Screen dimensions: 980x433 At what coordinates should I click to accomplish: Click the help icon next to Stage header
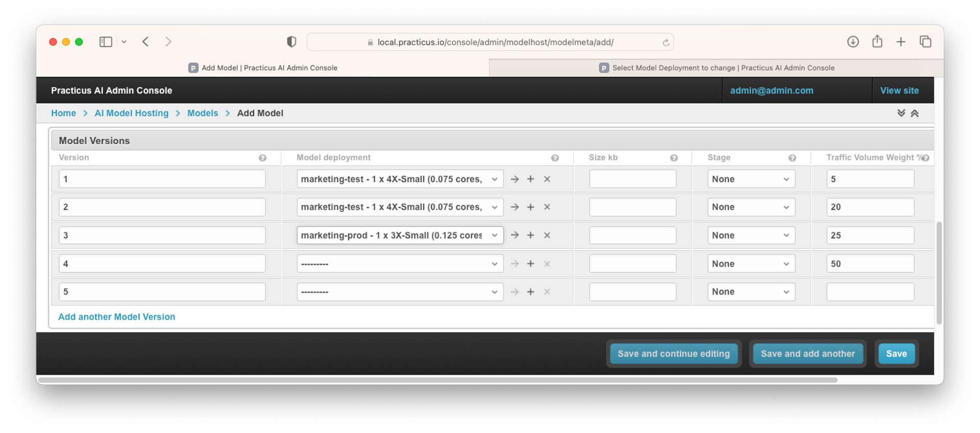coord(792,158)
